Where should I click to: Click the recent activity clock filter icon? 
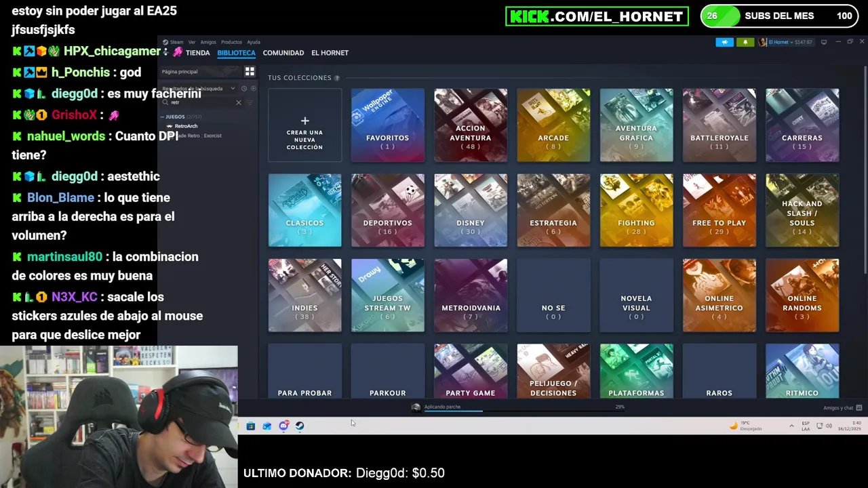coord(244,88)
